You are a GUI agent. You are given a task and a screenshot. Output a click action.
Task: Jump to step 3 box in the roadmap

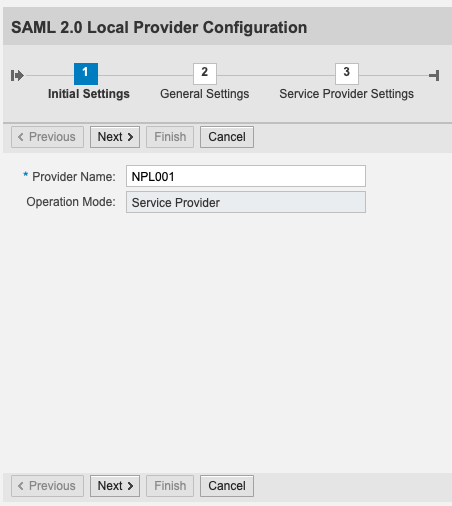pos(347,74)
